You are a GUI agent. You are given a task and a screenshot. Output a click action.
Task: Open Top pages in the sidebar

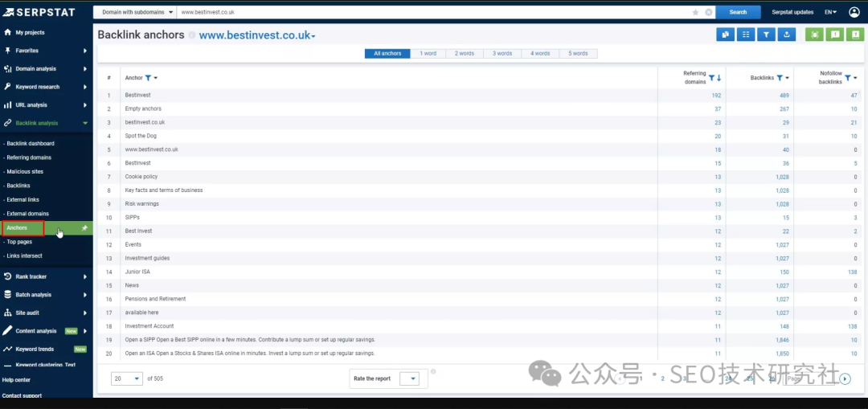[19, 242]
